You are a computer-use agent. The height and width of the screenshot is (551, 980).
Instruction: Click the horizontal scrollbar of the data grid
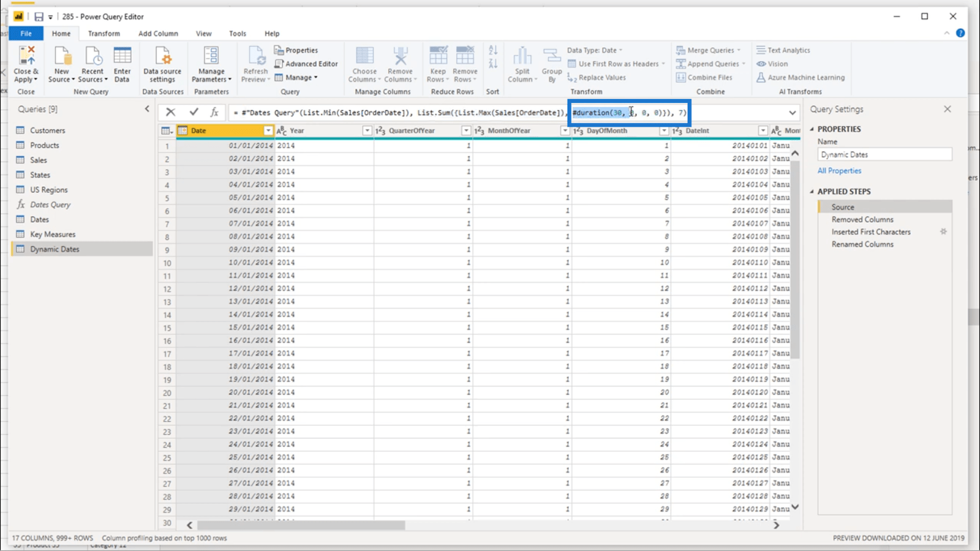tap(301, 525)
